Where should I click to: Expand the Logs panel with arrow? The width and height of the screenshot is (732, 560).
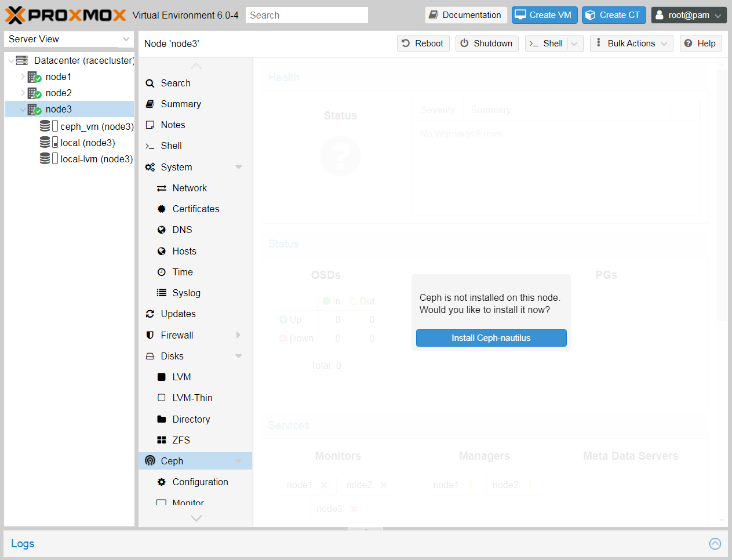(715, 544)
